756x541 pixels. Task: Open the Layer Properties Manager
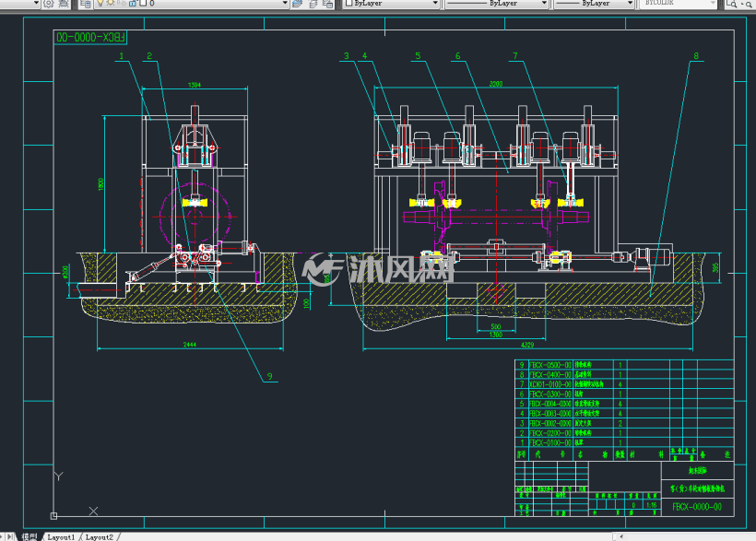click(86, 4)
